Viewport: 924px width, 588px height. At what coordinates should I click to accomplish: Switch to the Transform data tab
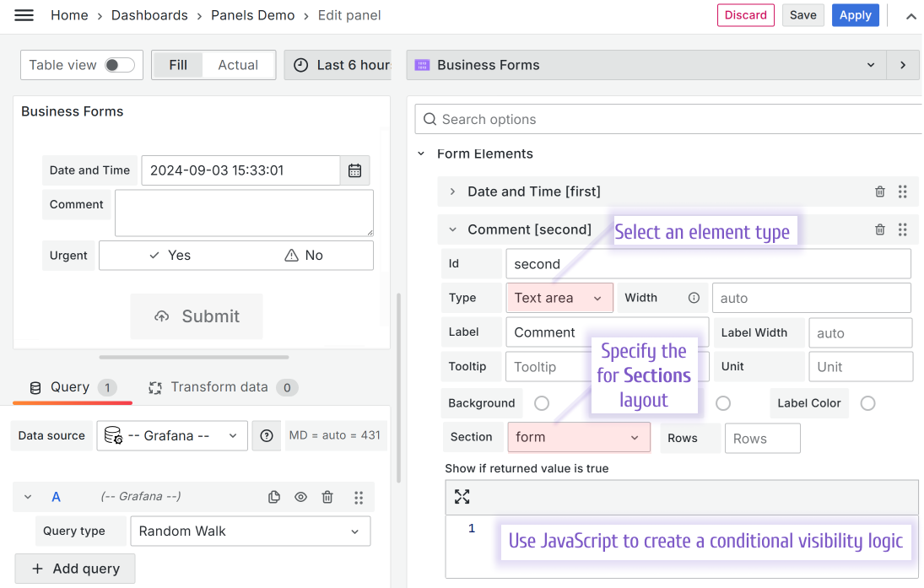(219, 387)
